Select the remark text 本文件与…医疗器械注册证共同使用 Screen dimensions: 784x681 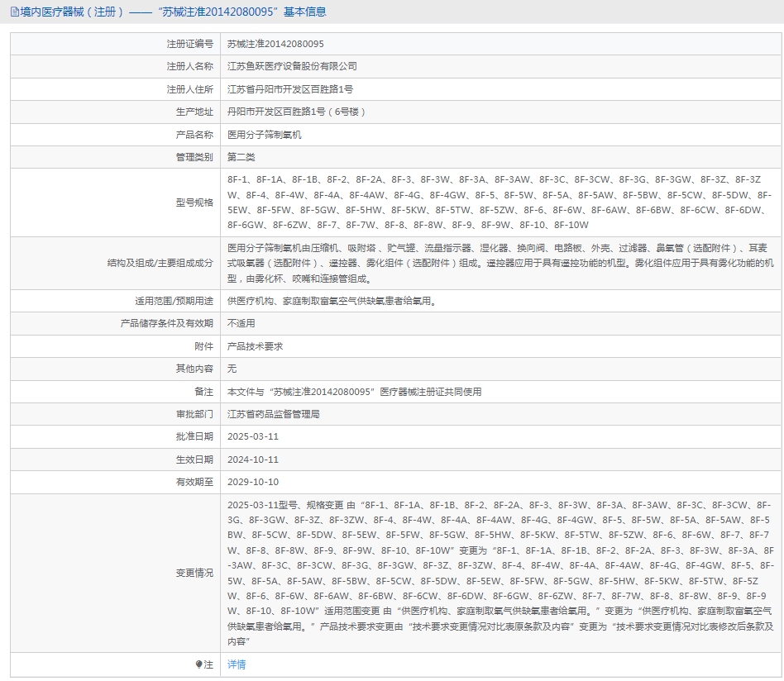[355, 393]
